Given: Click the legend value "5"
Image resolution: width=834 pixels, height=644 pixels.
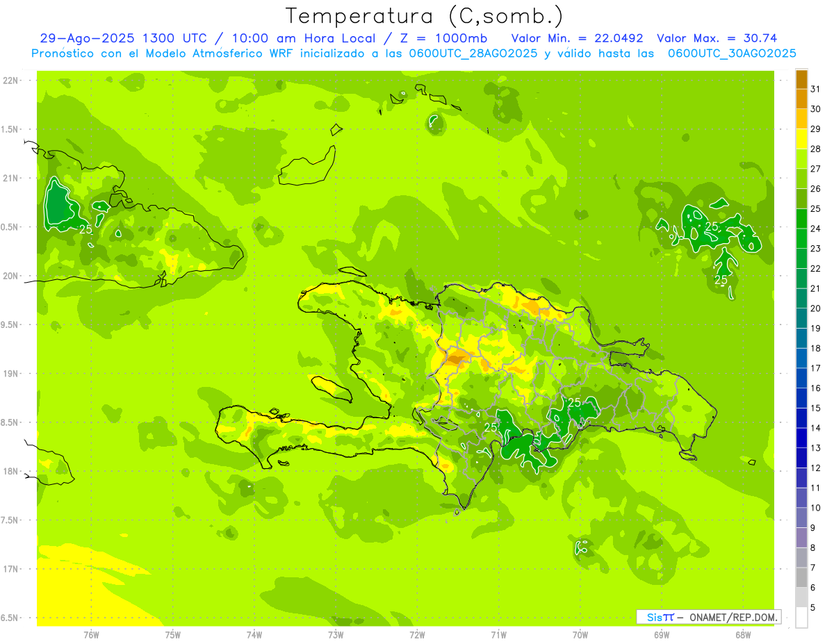Looking at the screenshot, I should tap(812, 608).
